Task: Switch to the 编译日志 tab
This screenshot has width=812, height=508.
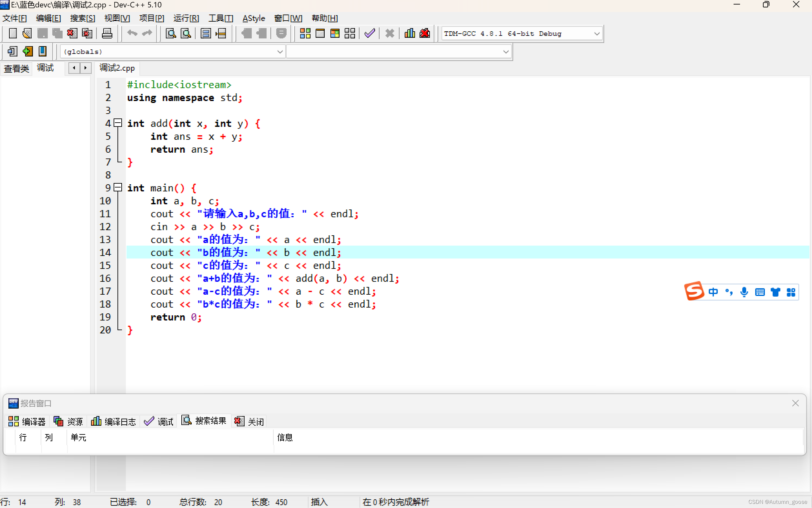Action: coord(114,421)
